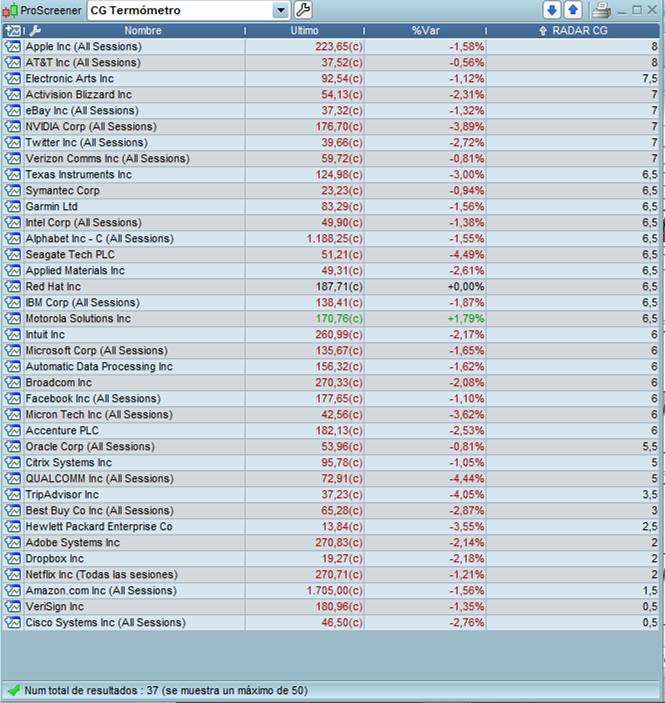Select the Adobe Systems Inc name
The width and height of the screenshot is (665, 703).
(x=72, y=542)
